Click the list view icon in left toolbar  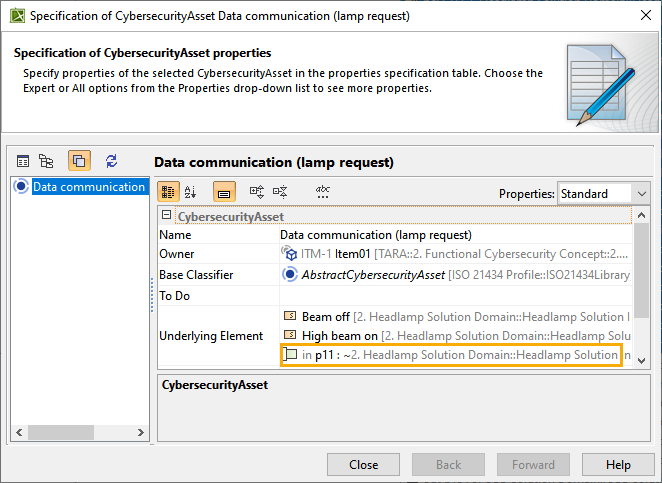pos(23,161)
